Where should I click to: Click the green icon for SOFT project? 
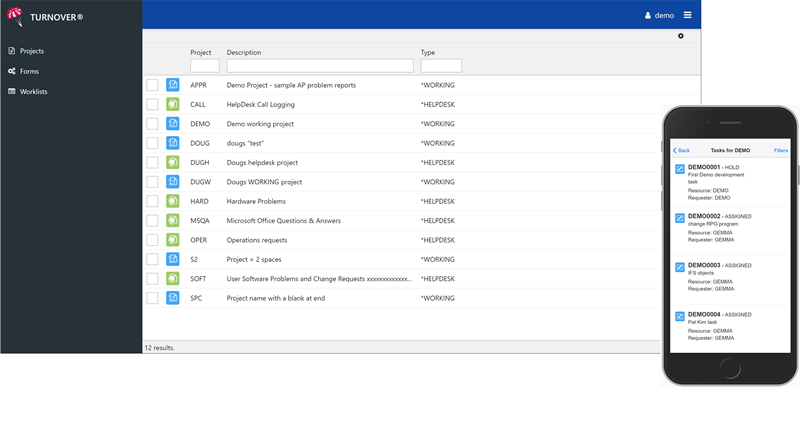[172, 279]
